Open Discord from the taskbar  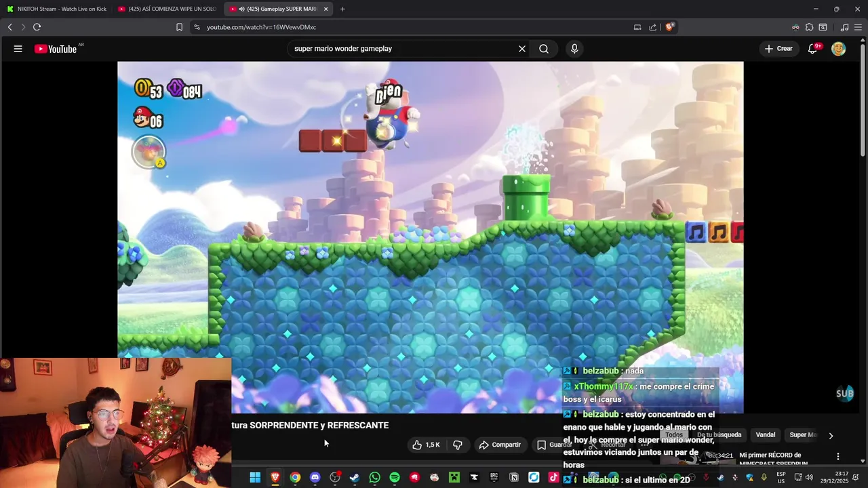[315, 478]
